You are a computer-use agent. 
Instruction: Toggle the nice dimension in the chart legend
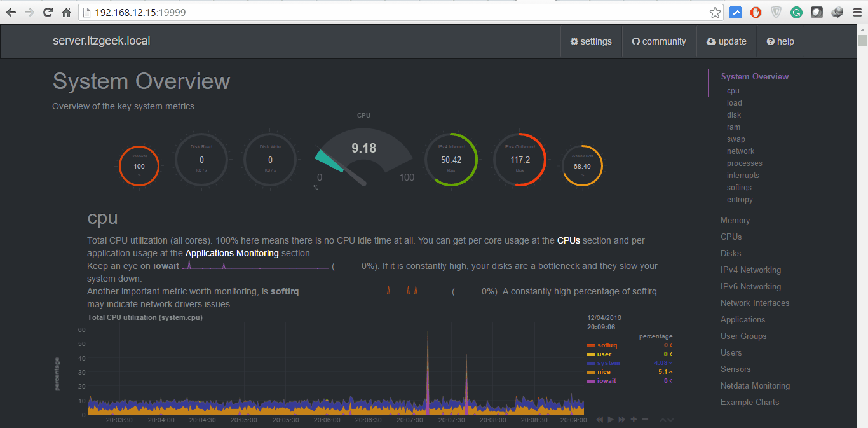click(x=602, y=371)
